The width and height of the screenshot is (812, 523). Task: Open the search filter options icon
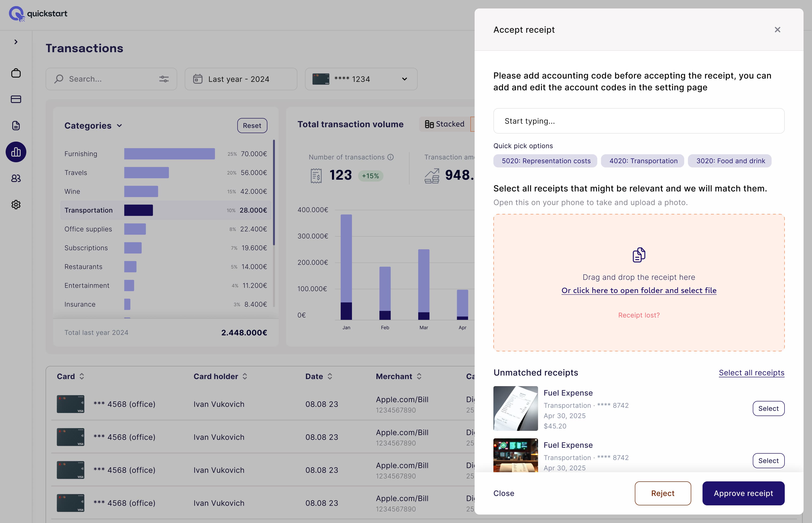164,79
